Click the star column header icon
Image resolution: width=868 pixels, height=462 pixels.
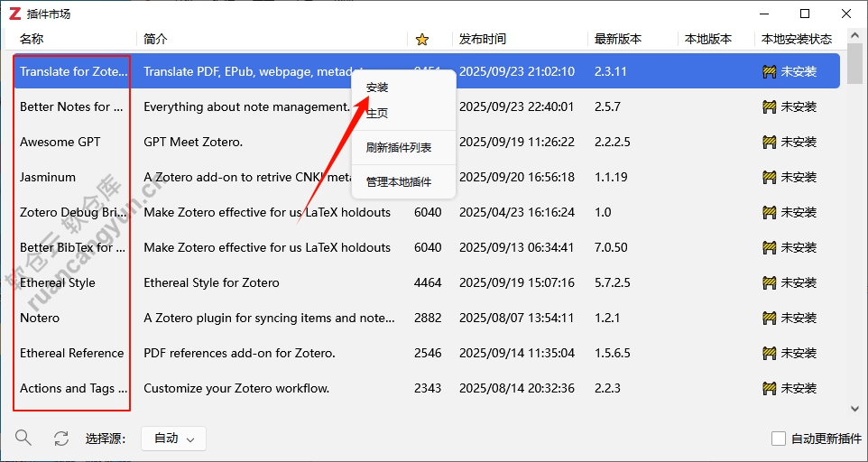point(422,40)
